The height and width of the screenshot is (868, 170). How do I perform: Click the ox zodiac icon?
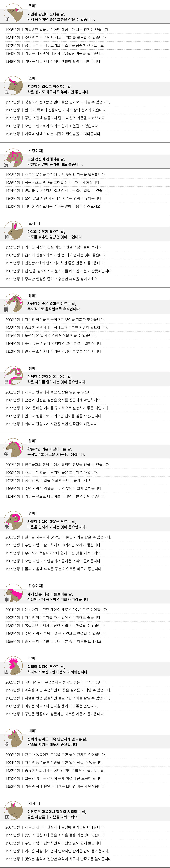coord(13,86)
